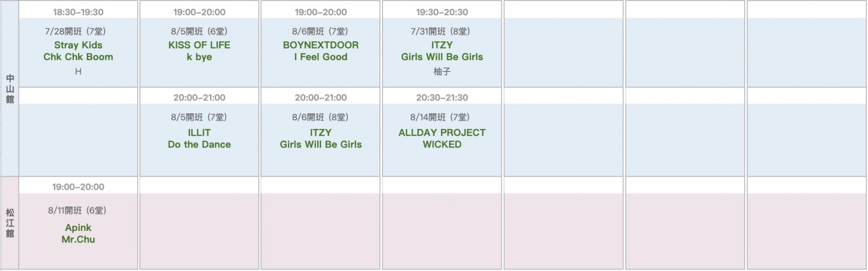The width and height of the screenshot is (868, 271).
Task: Choose the ITZY class taught by 柚子
Action: (x=442, y=51)
